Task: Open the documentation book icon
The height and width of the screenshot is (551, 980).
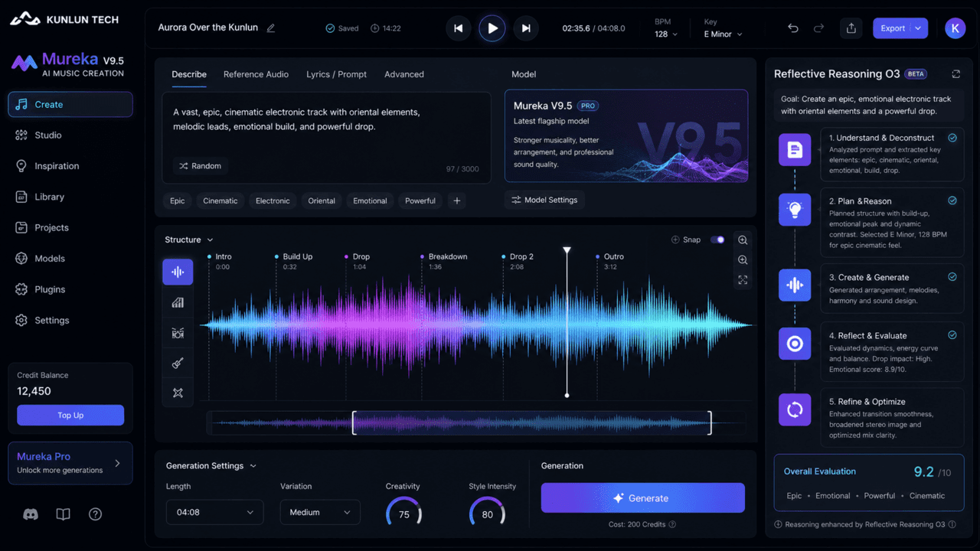Action: click(64, 514)
